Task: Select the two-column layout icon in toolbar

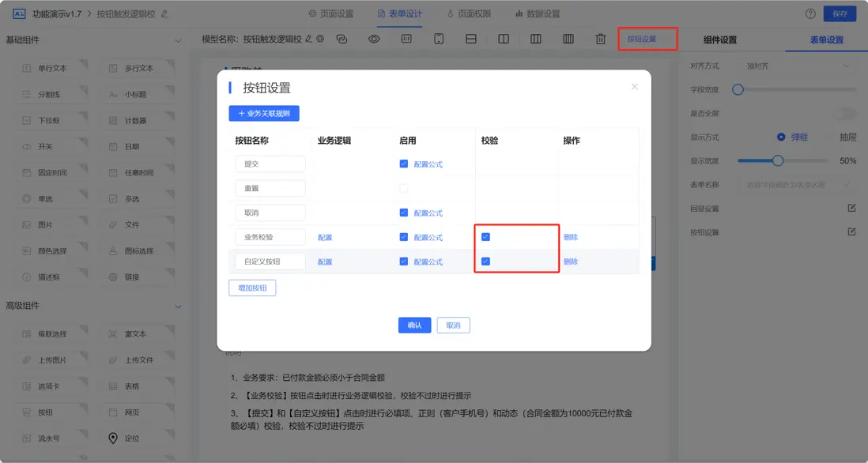Action: click(x=503, y=38)
